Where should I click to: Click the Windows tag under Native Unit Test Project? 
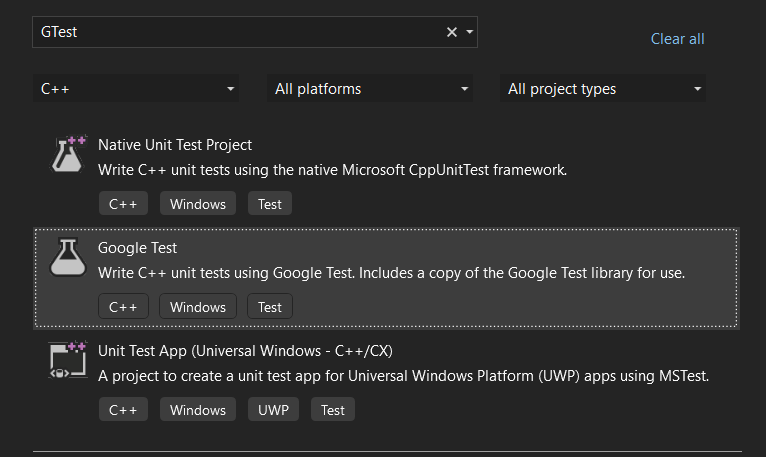(198, 204)
